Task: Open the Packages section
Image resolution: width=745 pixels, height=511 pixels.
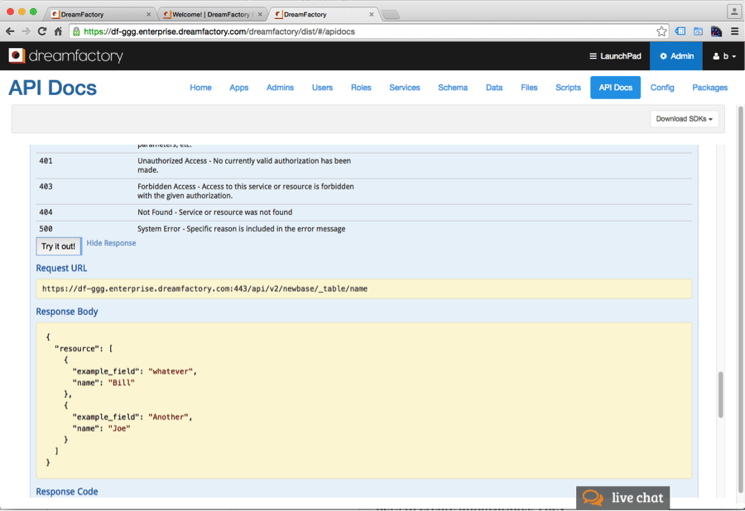Action: point(710,87)
